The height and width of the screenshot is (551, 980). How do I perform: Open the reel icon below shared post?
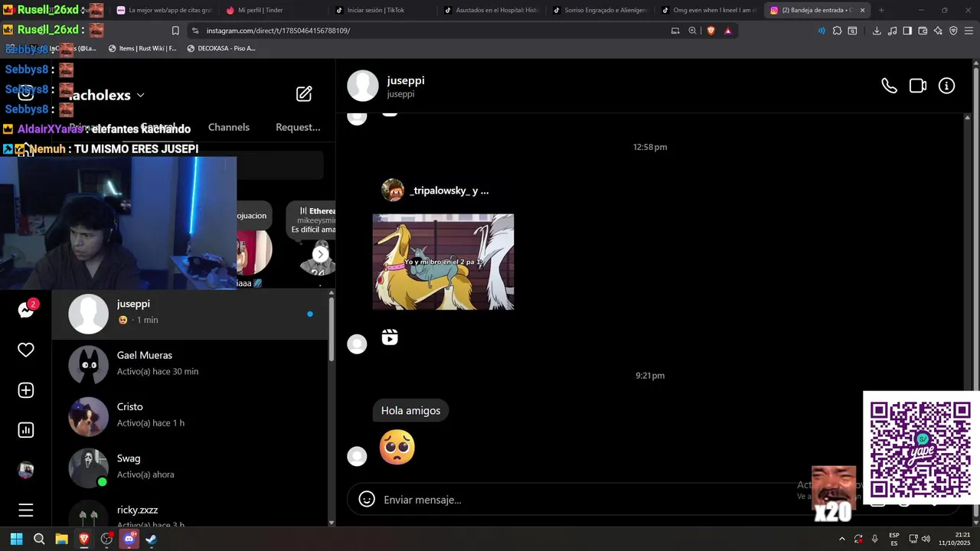[x=390, y=337]
